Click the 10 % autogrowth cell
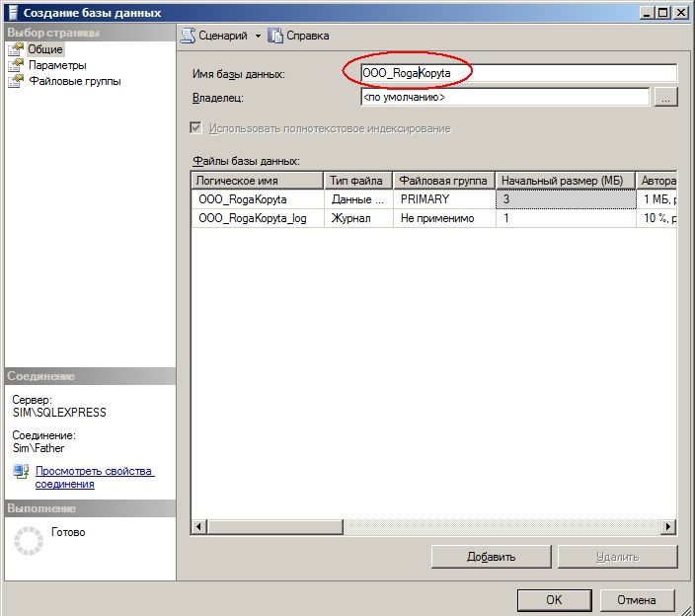 (x=656, y=218)
